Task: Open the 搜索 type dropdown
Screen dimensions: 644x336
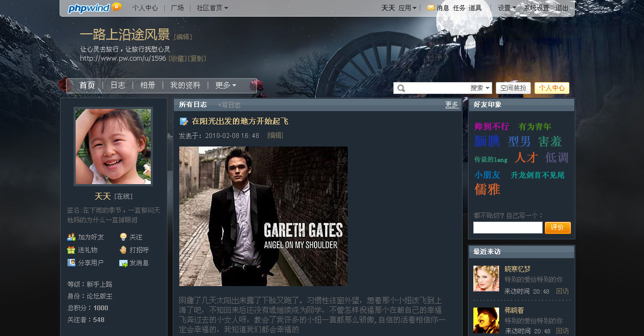Action: tap(480, 88)
